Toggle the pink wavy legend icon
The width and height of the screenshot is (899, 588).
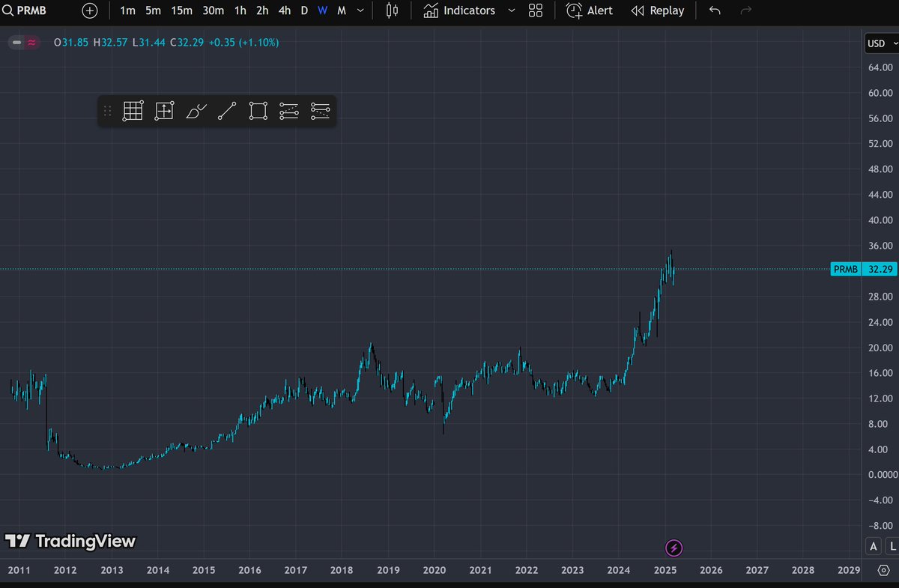(x=31, y=43)
